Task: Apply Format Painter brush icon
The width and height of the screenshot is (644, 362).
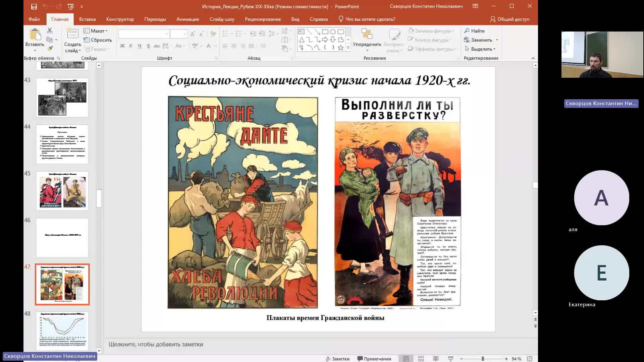Action: tap(50, 49)
